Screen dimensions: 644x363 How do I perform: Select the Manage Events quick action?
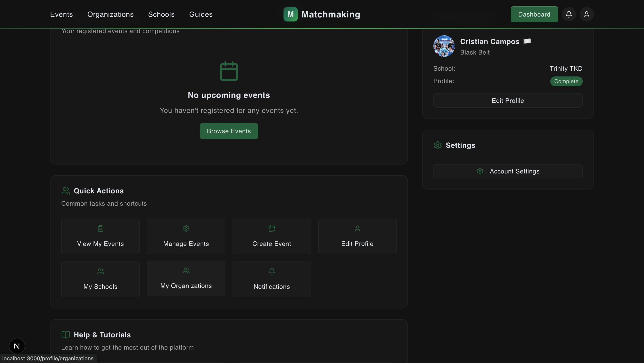186,236
